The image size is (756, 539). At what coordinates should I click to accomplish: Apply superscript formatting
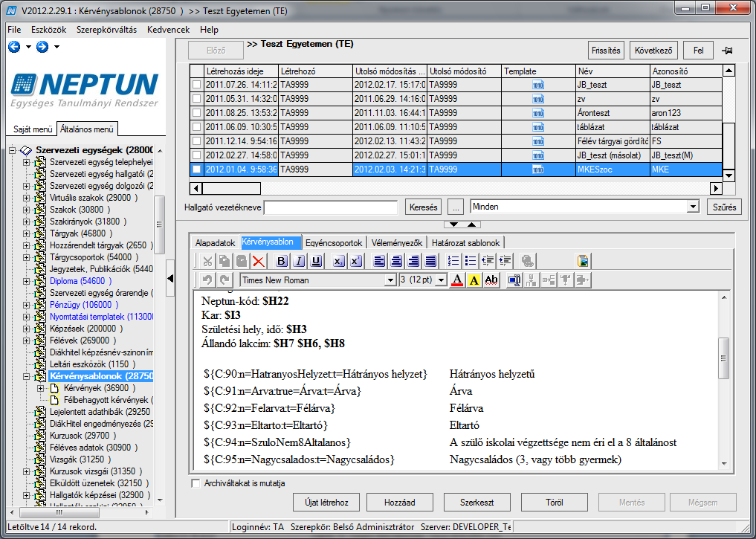click(356, 261)
